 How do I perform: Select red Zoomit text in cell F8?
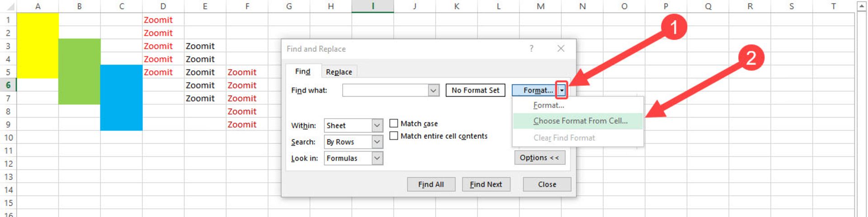(x=242, y=111)
